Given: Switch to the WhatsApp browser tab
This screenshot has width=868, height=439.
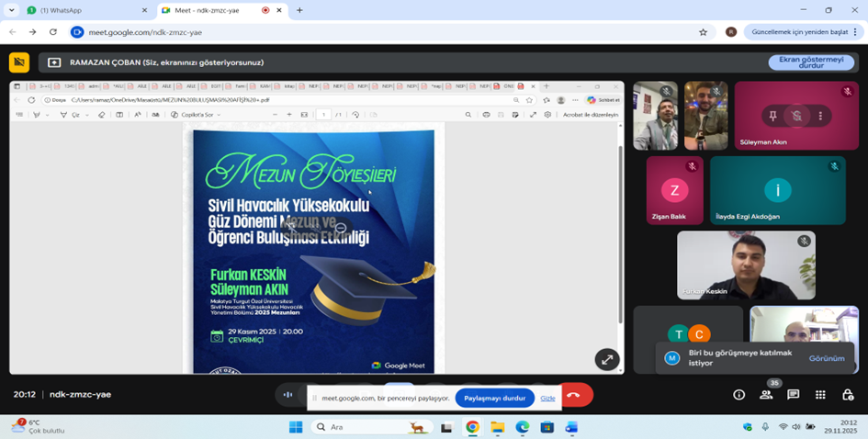Looking at the screenshot, I should pos(83,10).
